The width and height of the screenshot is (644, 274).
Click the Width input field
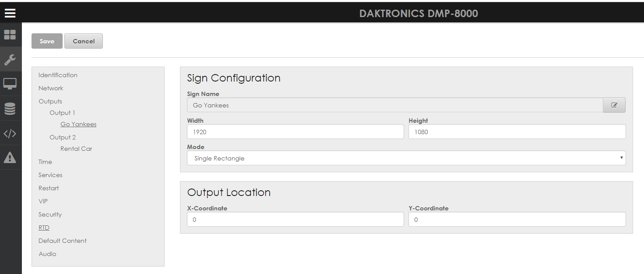295,132
